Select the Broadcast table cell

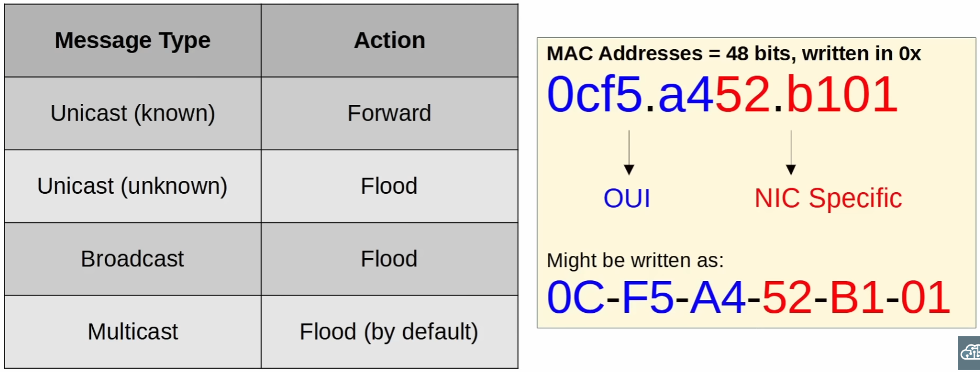click(133, 259)
